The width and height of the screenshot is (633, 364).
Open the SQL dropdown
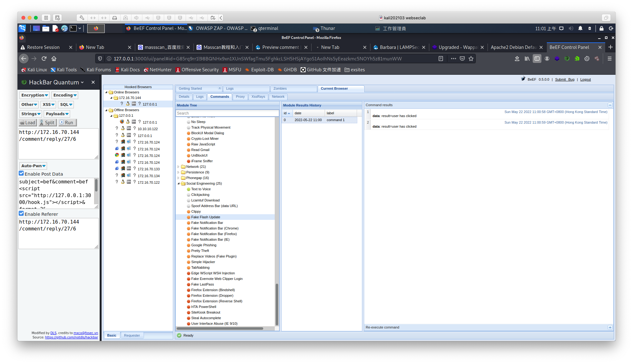[x=66, y=105]
